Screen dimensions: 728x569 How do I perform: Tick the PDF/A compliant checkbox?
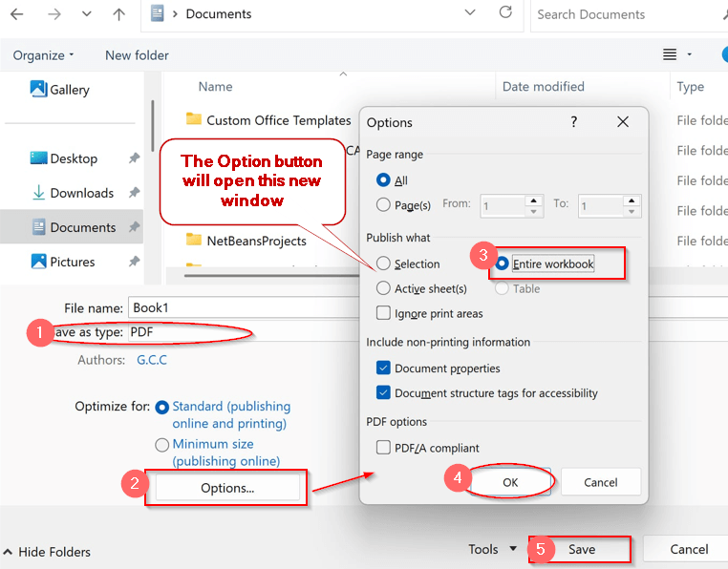(383, 448)
